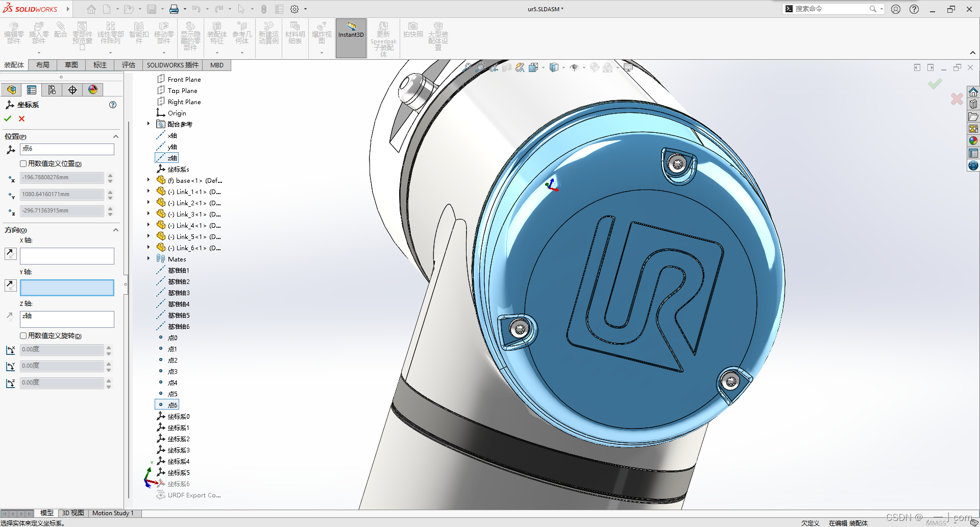Click the Y轴 direction input field
Screen dimensions: 980x527
coord(67,288)
